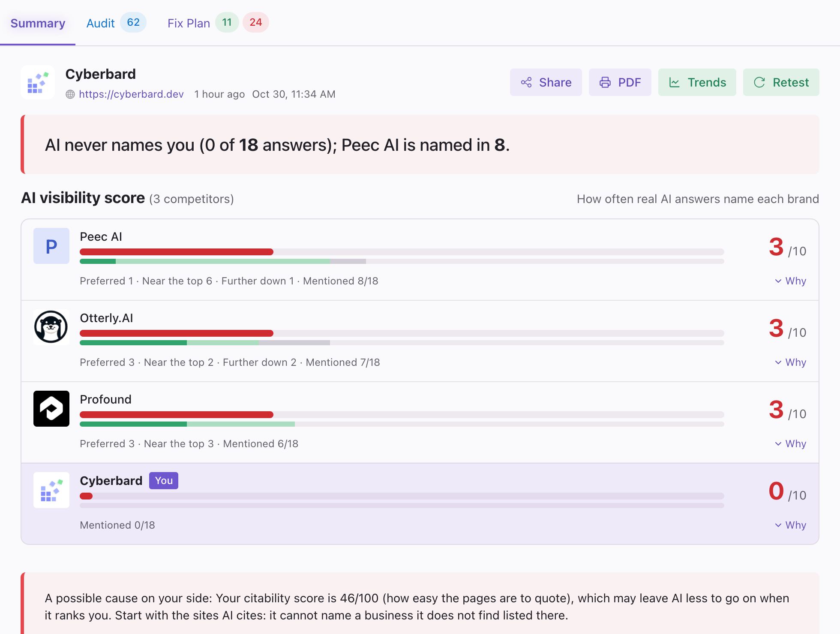Click the Peec AI letter P logo
The width and height of the screenshot is (840, 634).
coord(51,246)
